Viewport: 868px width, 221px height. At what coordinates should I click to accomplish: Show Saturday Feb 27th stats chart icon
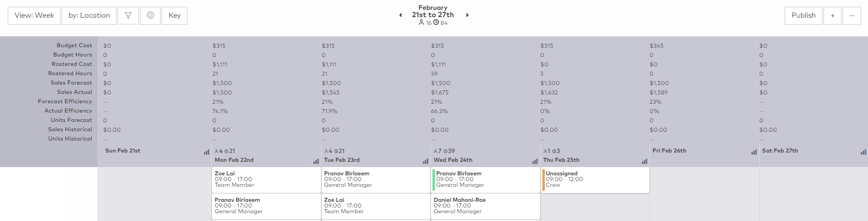863,152
